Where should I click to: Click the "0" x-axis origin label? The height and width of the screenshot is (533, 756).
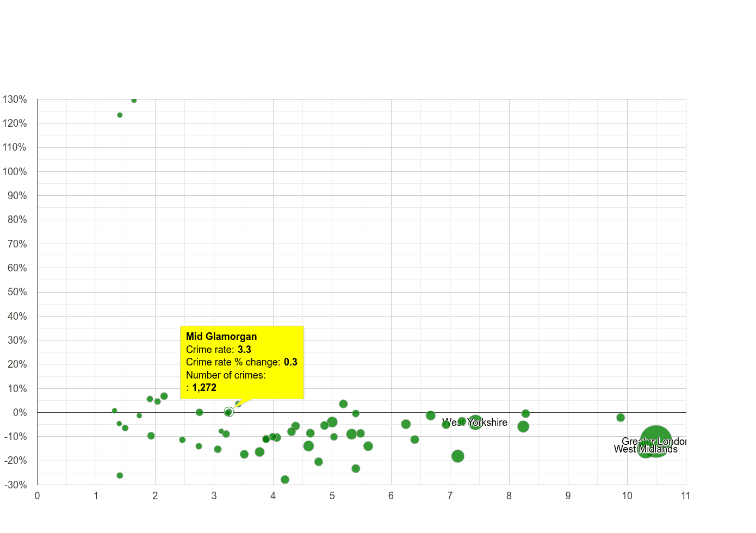(x=37, y=495)
